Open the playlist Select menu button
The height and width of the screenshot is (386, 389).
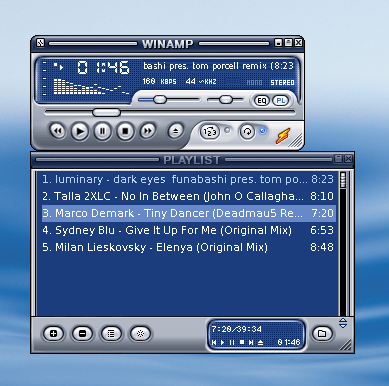tap(111, 333)
